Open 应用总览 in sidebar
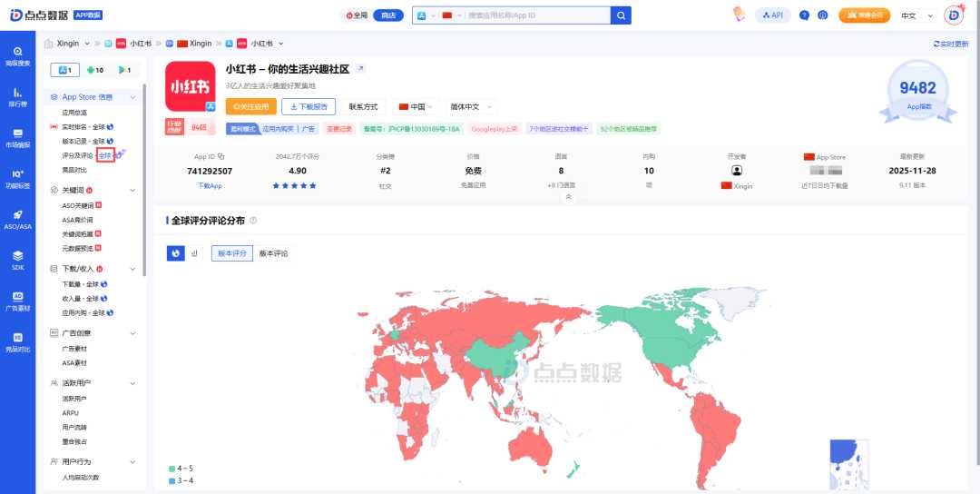Viewport: 980px width, 494px height. click(74, 113)
